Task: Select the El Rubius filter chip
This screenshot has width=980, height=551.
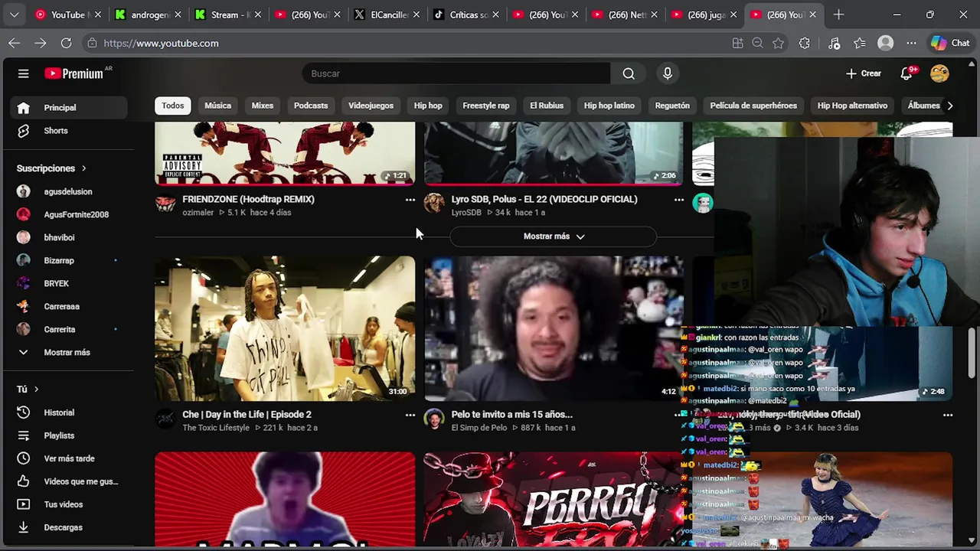Action: tap(547, 106)
